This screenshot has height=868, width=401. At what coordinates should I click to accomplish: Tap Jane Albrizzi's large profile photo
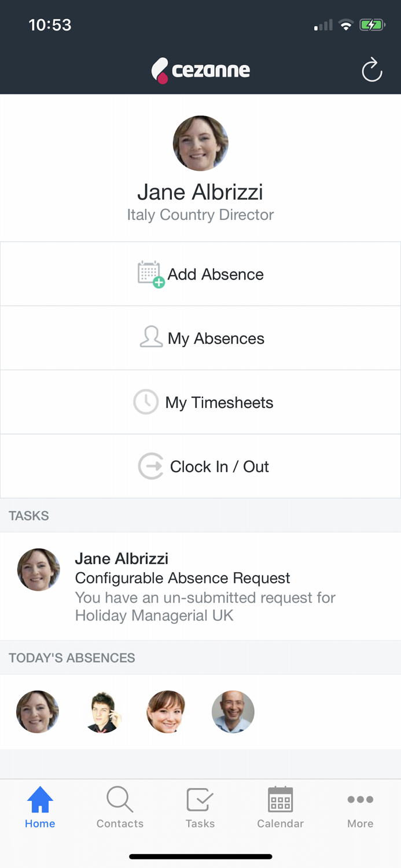point(200,143)
